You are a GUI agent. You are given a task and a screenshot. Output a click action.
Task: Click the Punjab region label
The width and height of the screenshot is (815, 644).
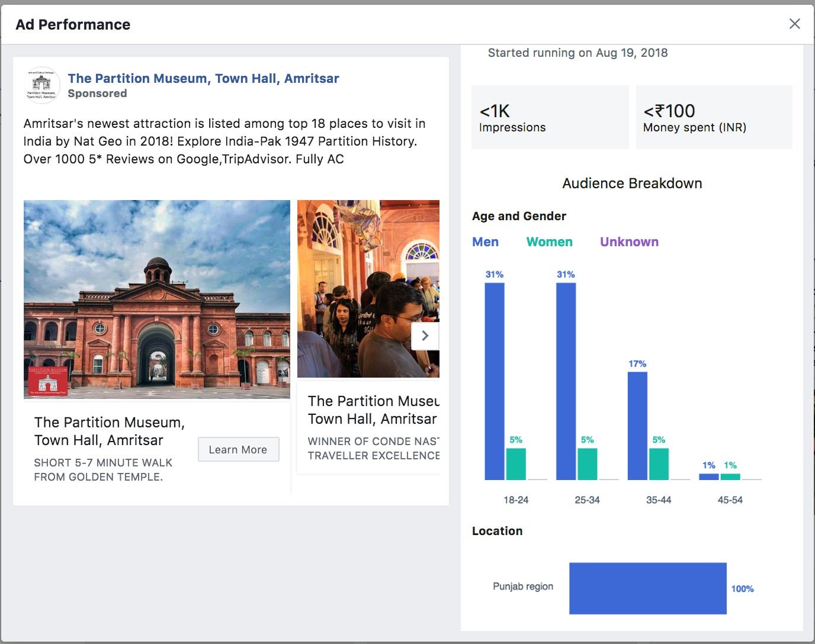click(x=523, y=586)
